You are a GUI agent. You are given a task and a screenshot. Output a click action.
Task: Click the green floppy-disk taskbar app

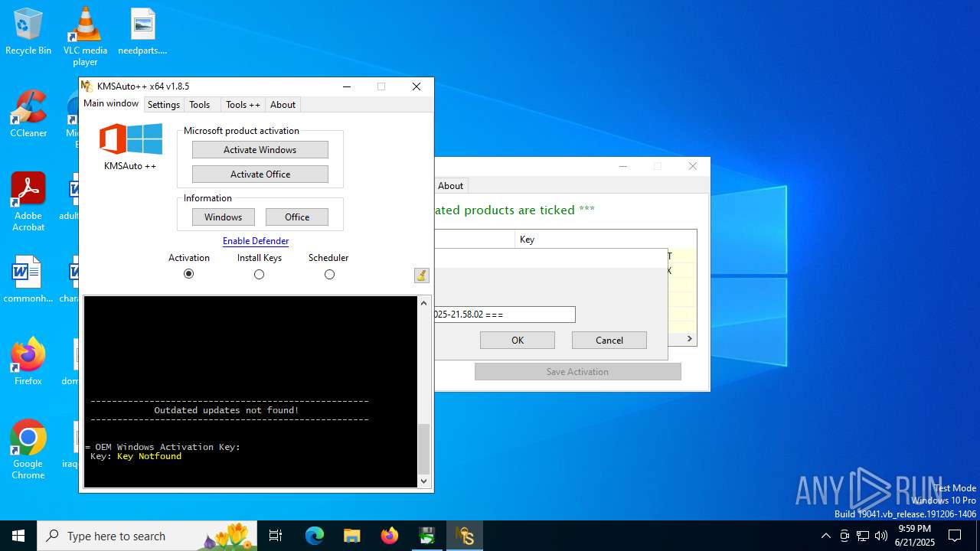click(427, 536)
